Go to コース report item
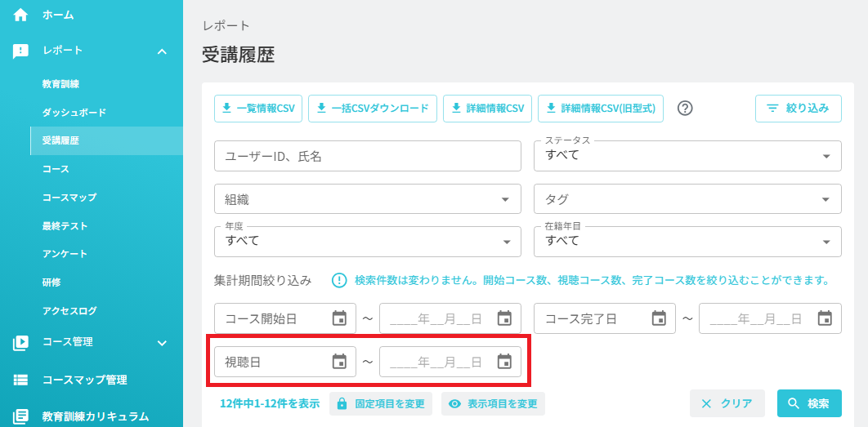Viewport: 868px width, 427px height. (x=56, y=169)
